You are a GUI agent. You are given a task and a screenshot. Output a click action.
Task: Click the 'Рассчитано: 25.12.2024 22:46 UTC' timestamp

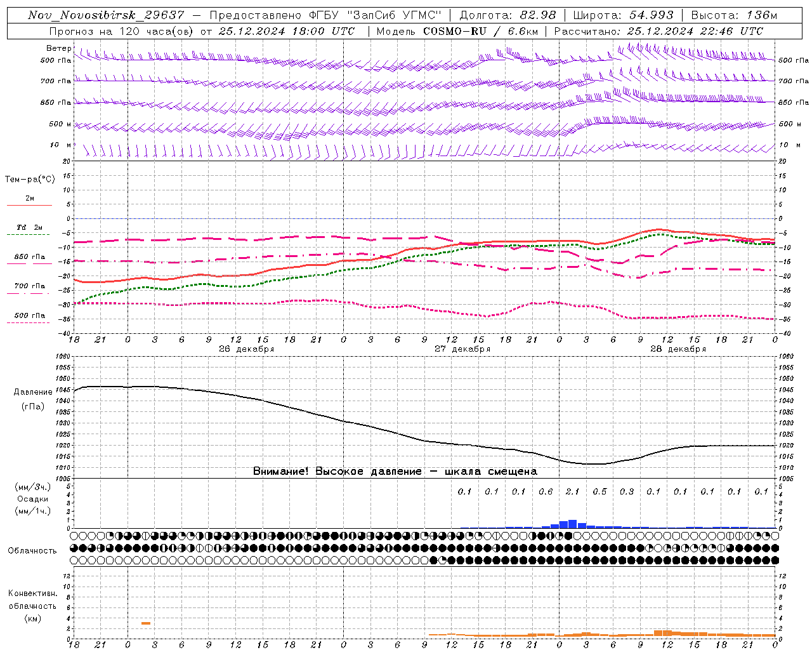pos(658,31)
